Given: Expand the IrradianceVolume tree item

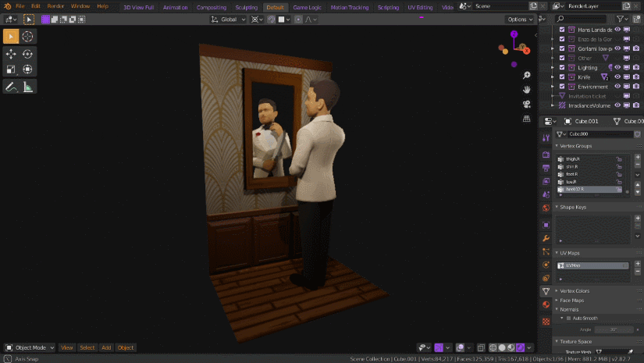Looking at the screenshot, I should click(x=553, y=105).
